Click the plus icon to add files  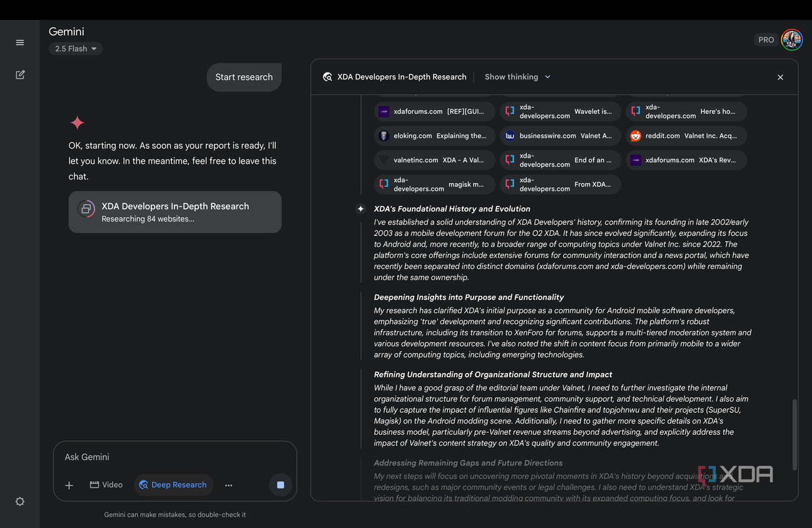pyautogui.click(x=69, y=485)
